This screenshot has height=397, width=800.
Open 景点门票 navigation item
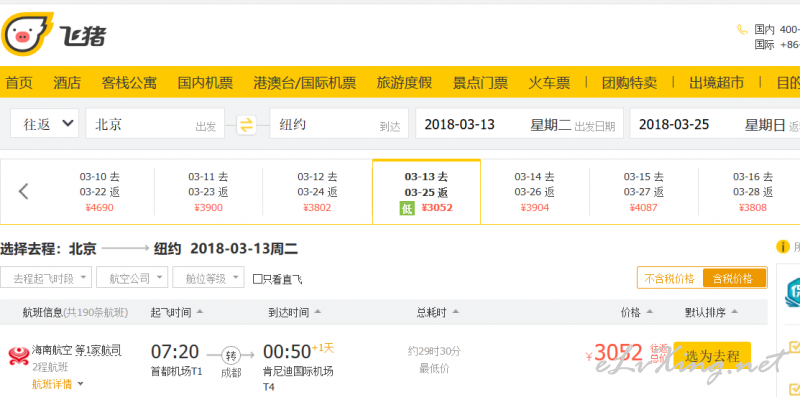(x=480, y=83)
